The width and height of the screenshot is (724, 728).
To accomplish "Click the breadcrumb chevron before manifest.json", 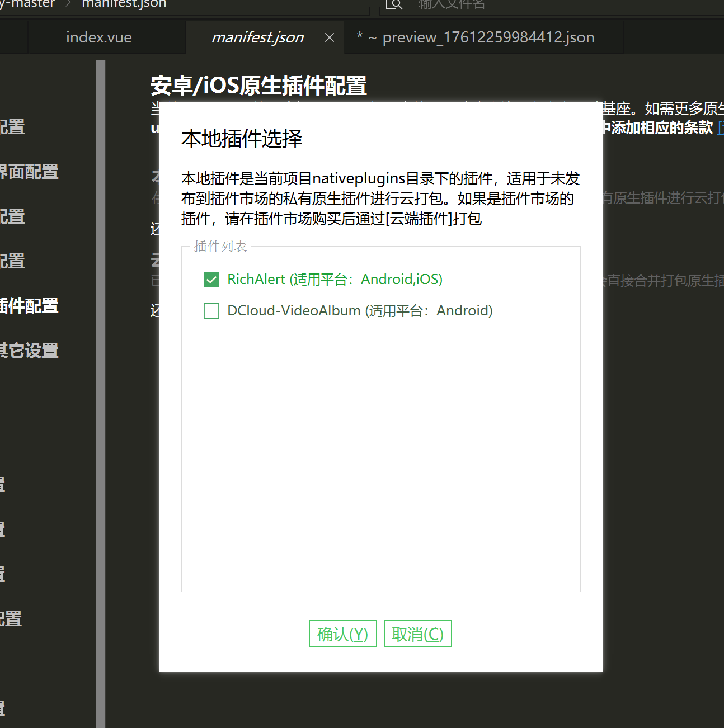I will (69, 4).
